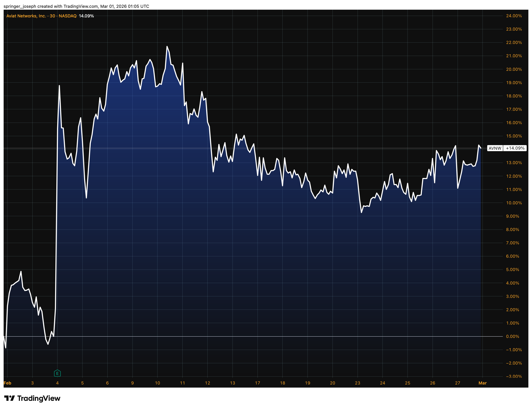Click the 24.00% label on price scale

click(x=514, y=16)
